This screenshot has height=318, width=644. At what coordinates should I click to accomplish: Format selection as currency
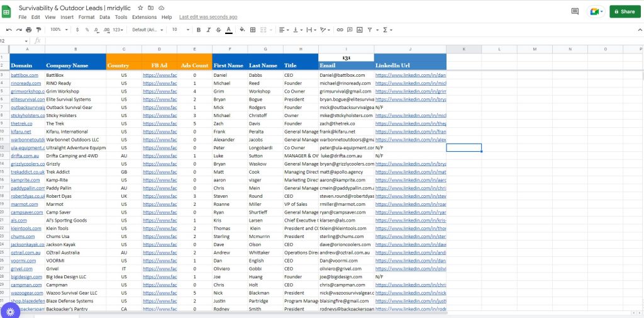(77, 30)
